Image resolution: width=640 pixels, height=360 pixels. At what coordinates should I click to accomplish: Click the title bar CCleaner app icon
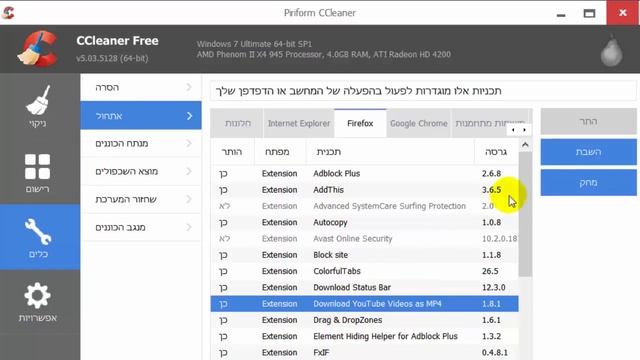tap(8, 13)
